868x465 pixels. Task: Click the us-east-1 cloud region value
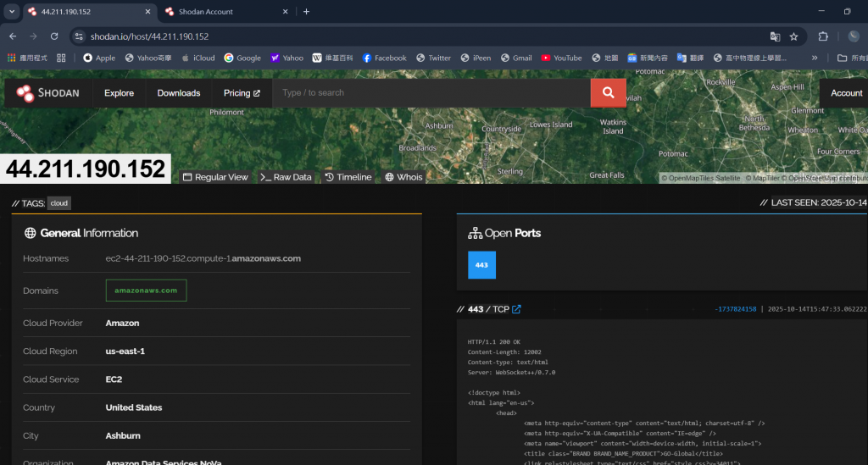(x=125, y=352)
